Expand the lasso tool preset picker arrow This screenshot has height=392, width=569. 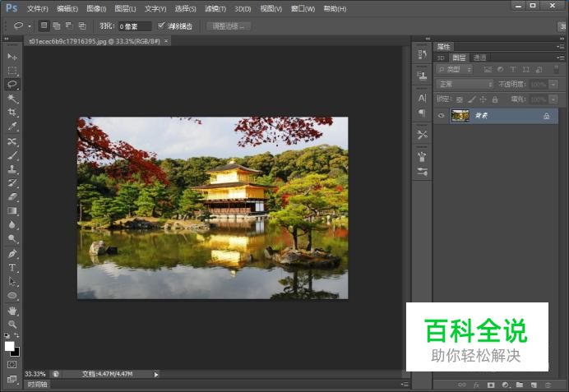(30, 26)
